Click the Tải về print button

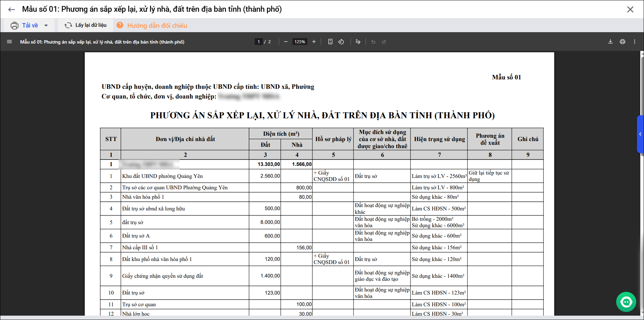24,25
